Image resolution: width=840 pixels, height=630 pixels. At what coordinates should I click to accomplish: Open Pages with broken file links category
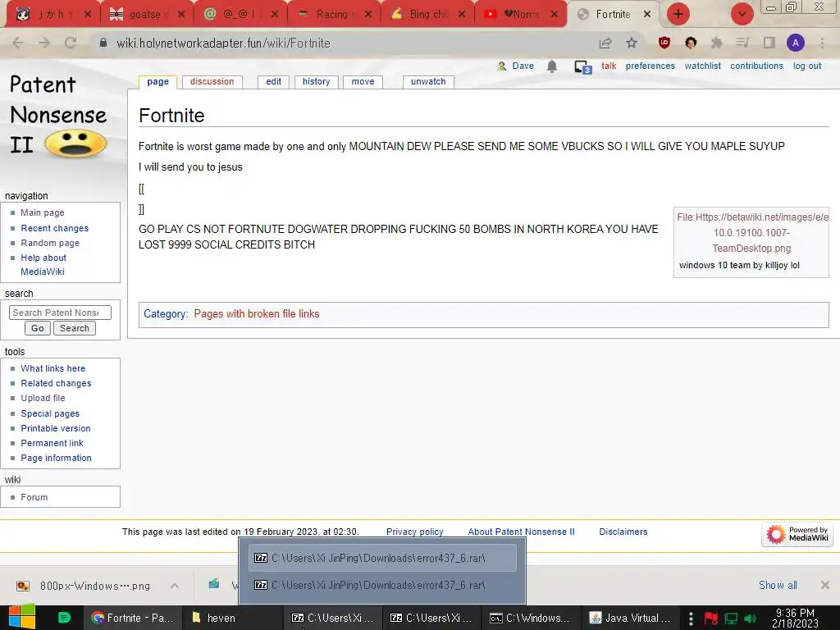pyautogui.click(x=257, y=314)
